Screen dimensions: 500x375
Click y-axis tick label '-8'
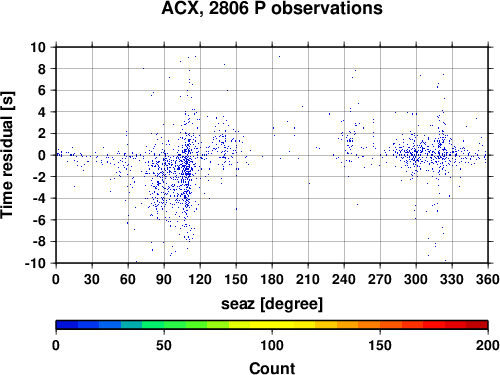[39, 242]
